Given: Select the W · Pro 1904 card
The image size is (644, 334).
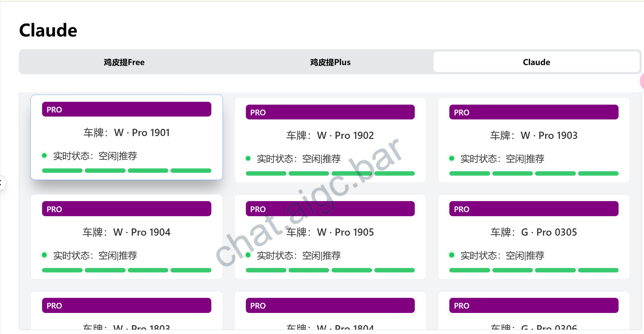Looking at the screenshot, I should [x=127, y=237].
